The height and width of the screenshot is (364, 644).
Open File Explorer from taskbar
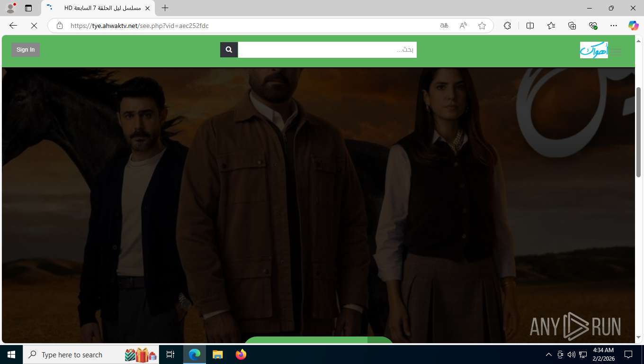click(x=217, y=355)
